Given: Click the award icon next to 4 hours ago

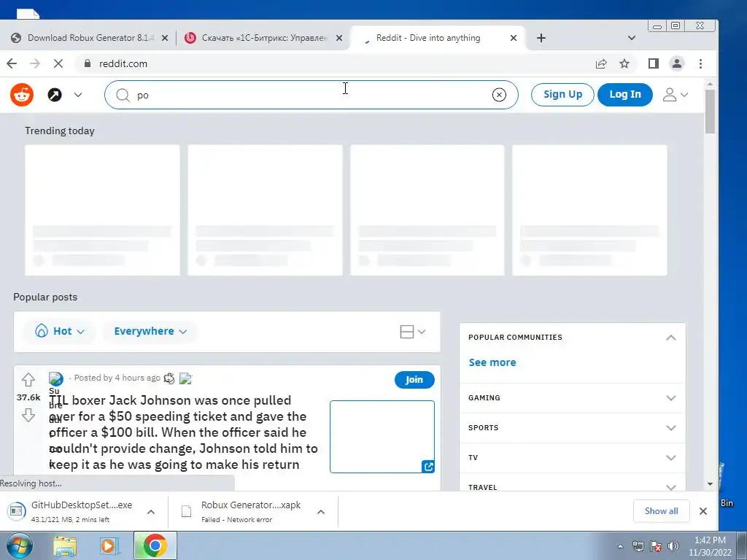Looking at the screenshot, I should pos(169,378).
